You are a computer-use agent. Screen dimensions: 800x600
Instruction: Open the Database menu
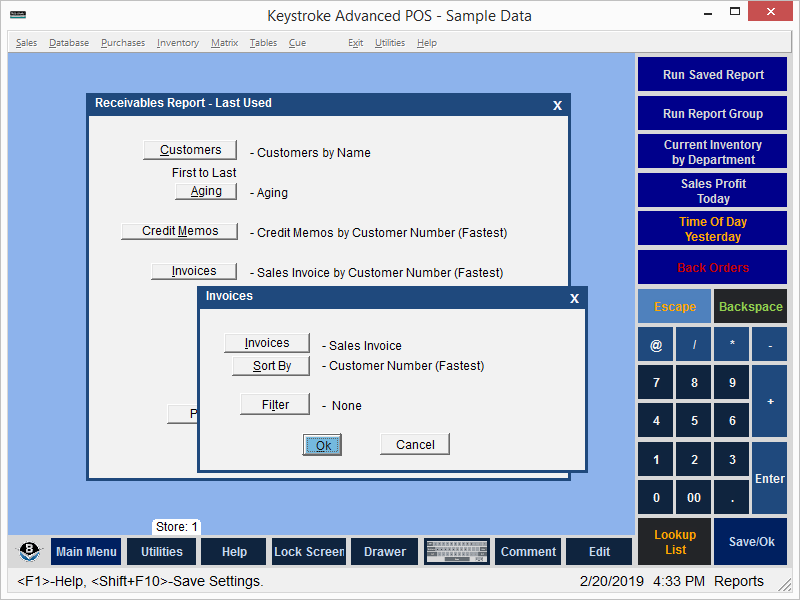tap(69, 43)
